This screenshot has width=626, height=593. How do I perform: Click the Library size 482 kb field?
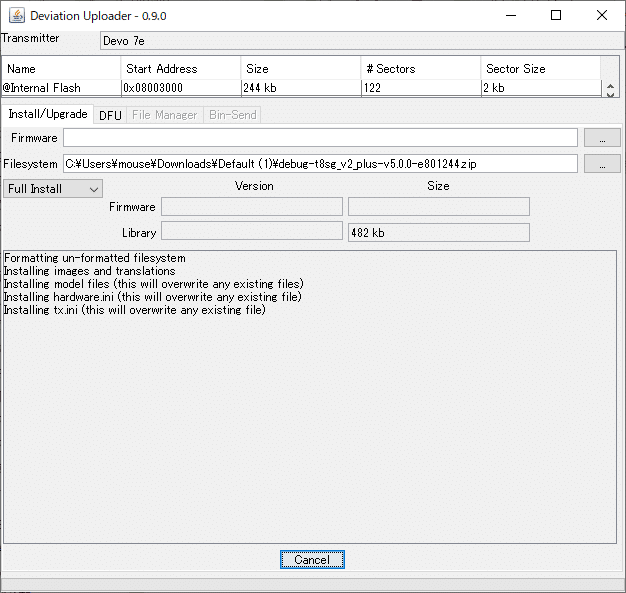tap(439, 232)
